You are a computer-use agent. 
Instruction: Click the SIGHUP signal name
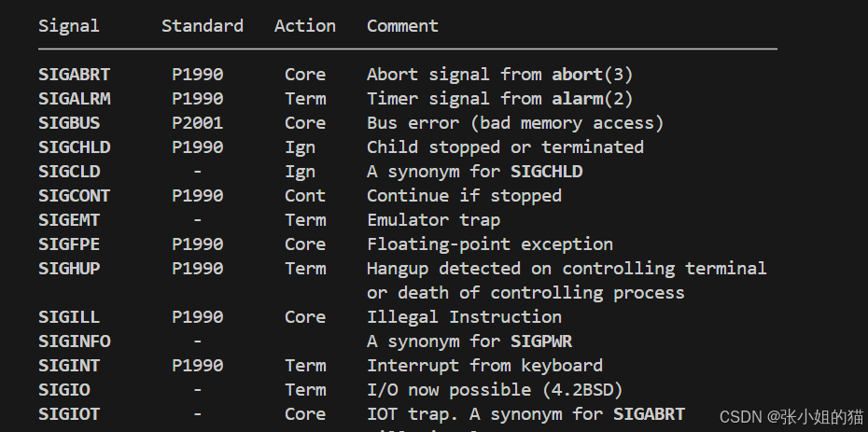(69, 269)
